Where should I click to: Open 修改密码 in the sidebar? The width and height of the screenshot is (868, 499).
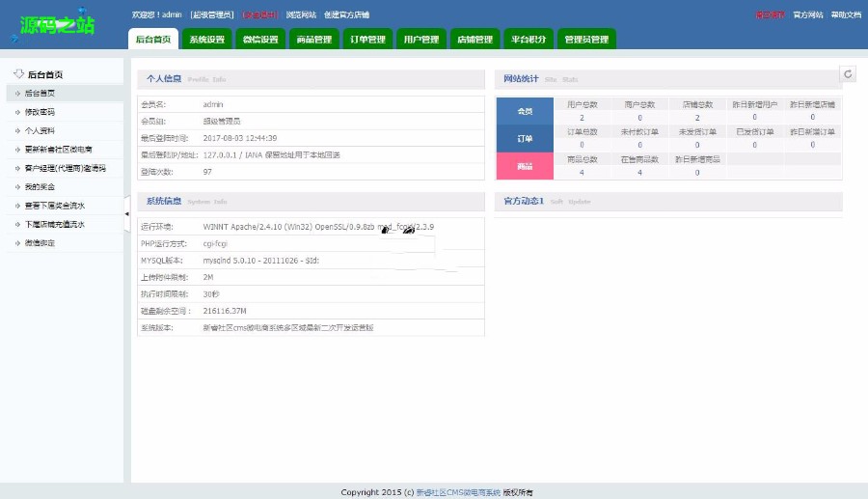[x=40, y=112]
